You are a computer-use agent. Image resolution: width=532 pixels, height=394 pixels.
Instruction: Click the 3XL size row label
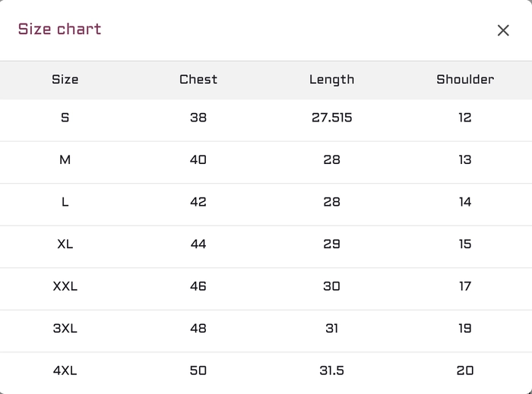pos(65,329)
